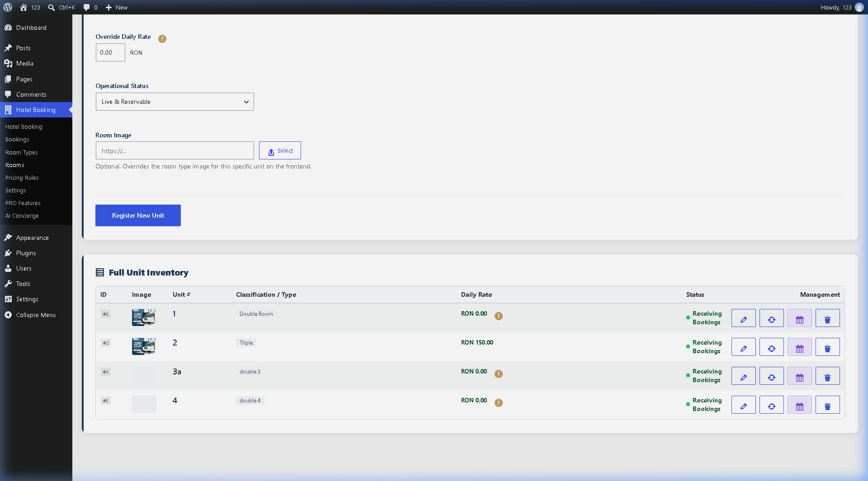Screen dimensions: 868x481
Task: Open the Comments sidebar menu
Action: click(x=36, y=94)
